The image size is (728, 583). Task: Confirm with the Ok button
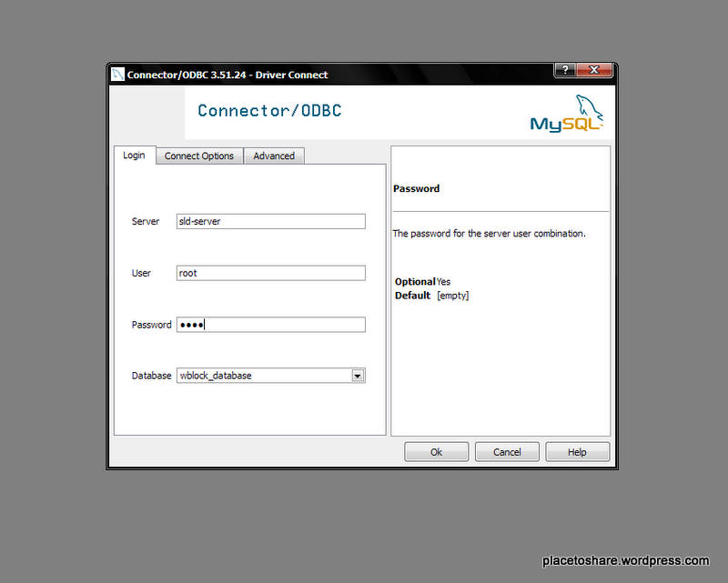[x=437, y=452]
